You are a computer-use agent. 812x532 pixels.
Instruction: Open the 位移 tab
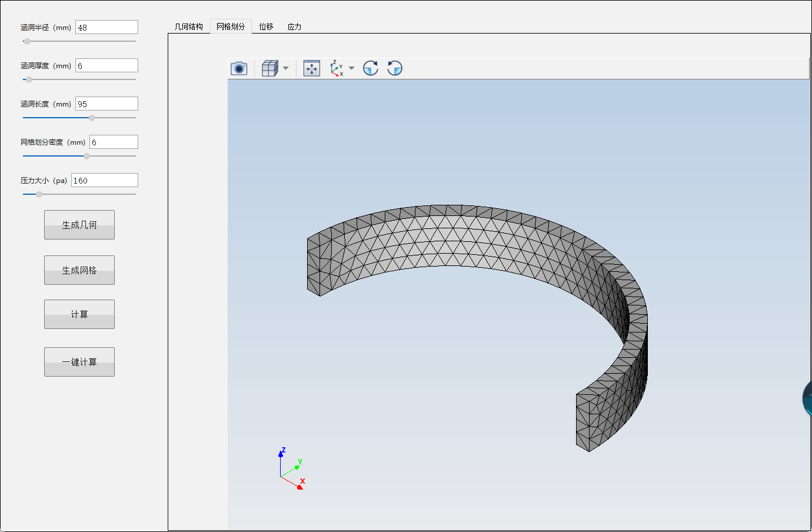coord(267,26)
